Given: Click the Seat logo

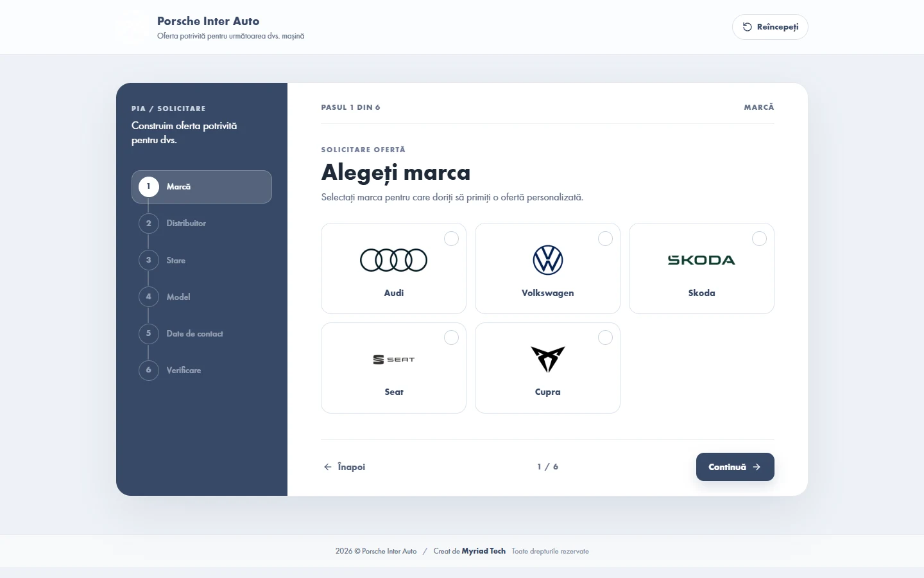Looking at the screenshot, I should point(393,360).
